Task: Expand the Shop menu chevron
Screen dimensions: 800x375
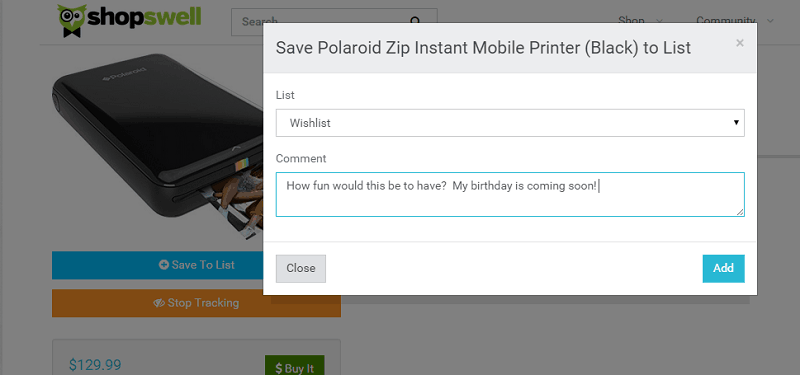Action: pos(659,21)
